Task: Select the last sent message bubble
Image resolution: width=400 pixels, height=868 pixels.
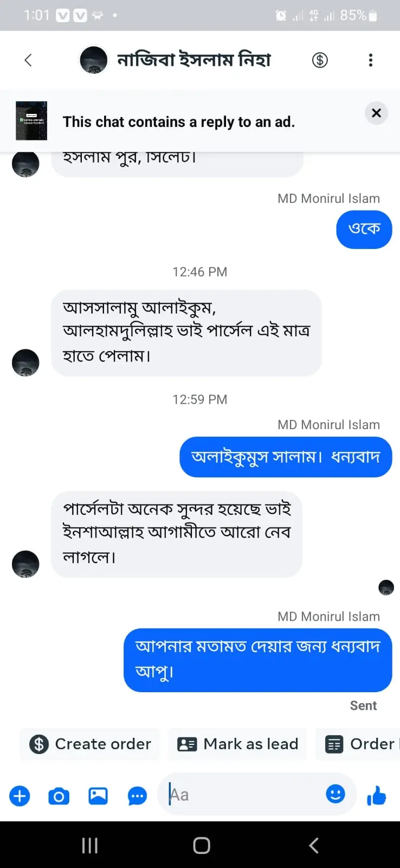Action: pos(257,659)
